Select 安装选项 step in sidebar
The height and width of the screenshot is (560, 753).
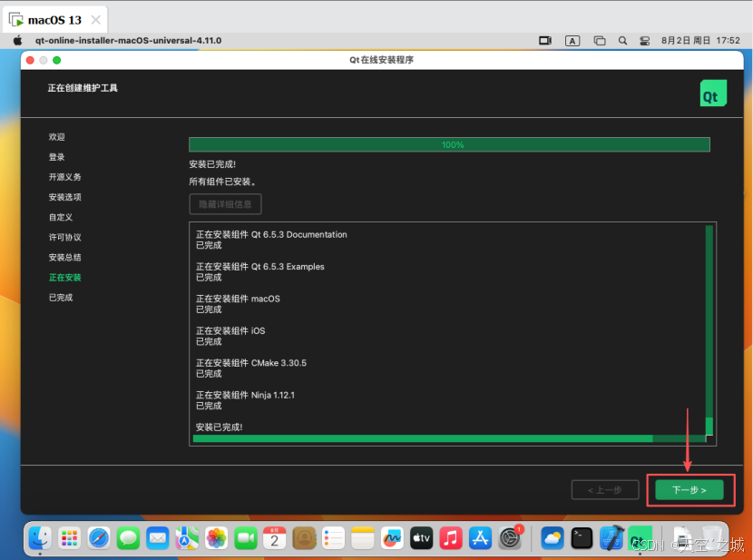coord(64,197)
